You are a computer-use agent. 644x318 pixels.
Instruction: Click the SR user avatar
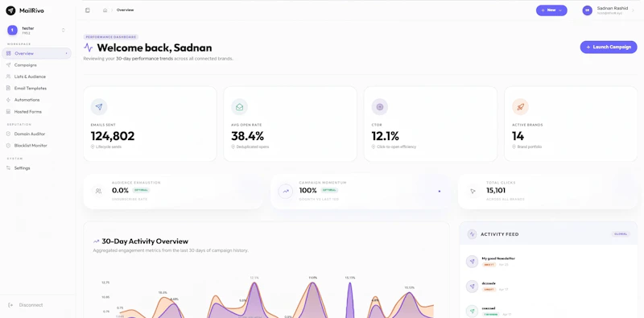pos(588,10)
